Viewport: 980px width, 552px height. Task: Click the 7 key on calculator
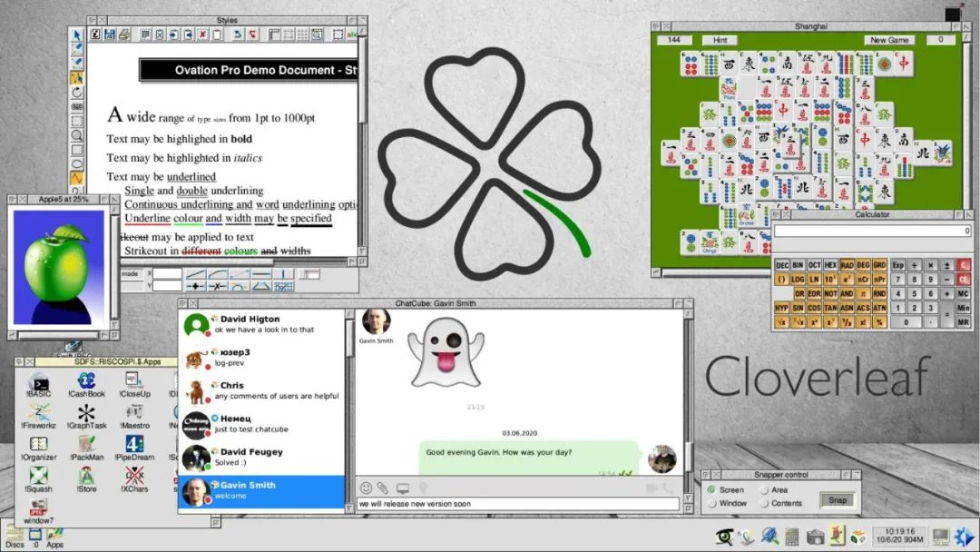[898, 279]
